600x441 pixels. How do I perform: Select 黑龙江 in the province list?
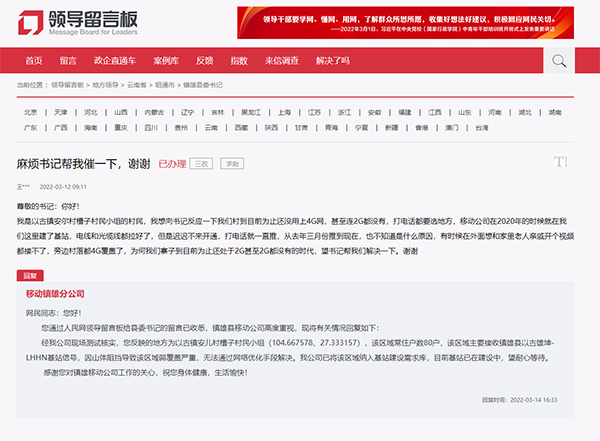[251, 112]
